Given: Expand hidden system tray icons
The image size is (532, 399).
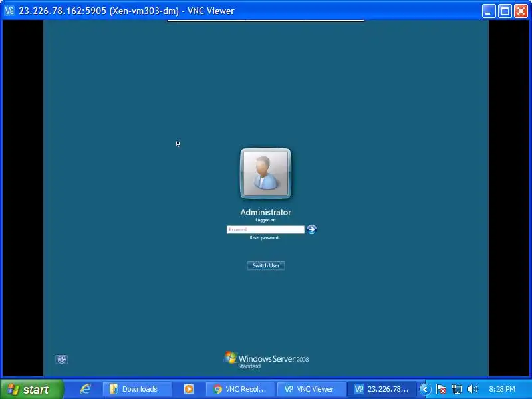Looking at the screenshot, I should [x=424, y=389].
